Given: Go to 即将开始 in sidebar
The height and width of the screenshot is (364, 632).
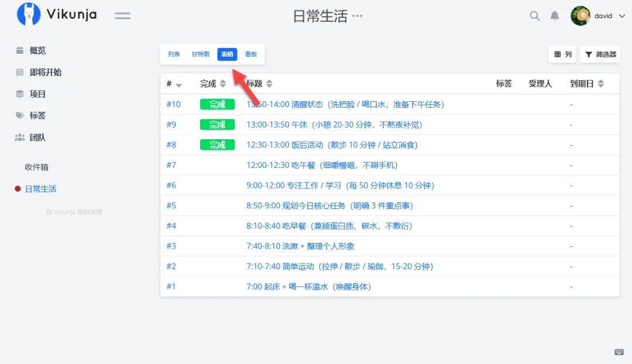Looking at the screenshot, I should click(x=45, y=72).
